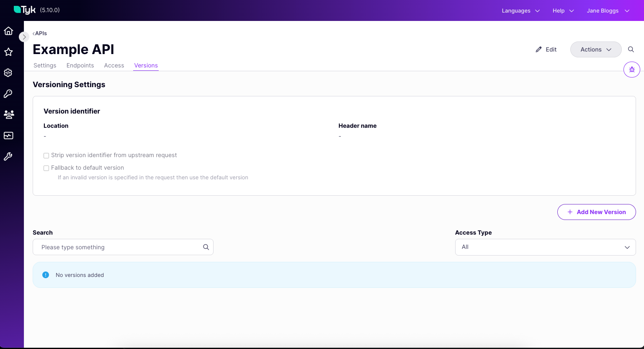Click the key icon for keys management
This screenshot has height=349, width=644.
point(8,93)
